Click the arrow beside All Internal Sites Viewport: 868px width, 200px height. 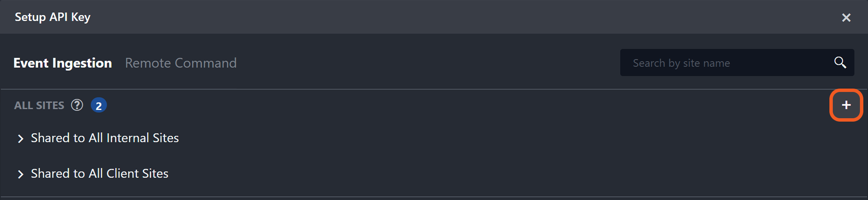click(20, 139)
